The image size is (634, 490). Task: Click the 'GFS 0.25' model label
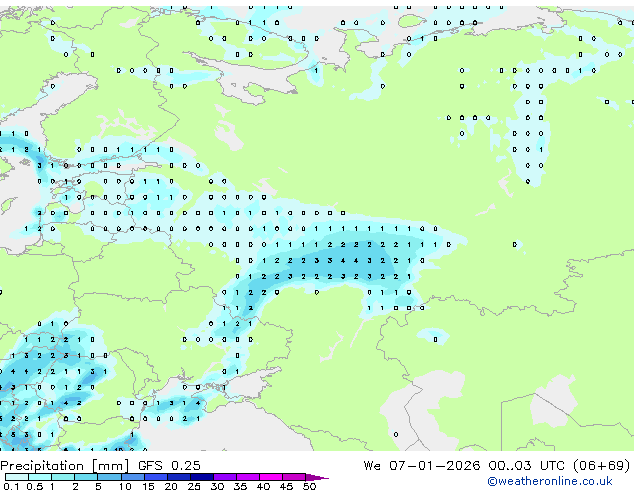pos(169,466)
